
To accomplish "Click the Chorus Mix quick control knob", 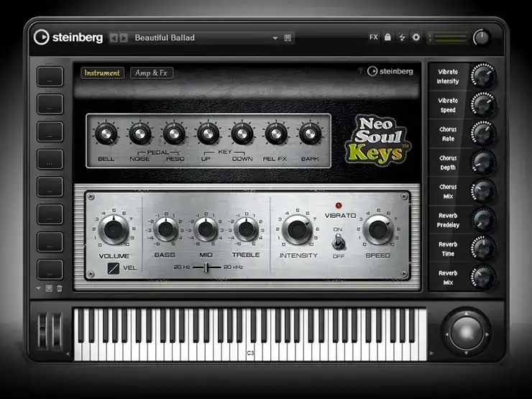I will pos(483,191).
